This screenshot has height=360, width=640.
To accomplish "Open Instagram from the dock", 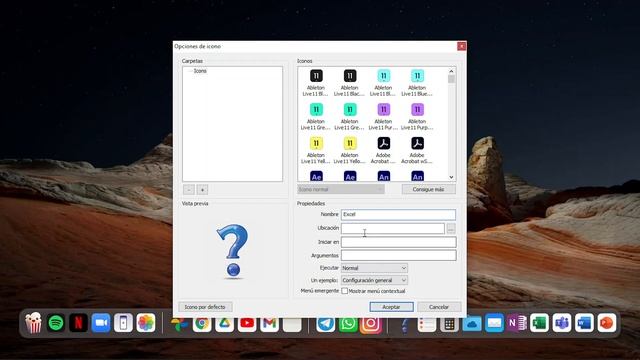I will coord(370,325).
